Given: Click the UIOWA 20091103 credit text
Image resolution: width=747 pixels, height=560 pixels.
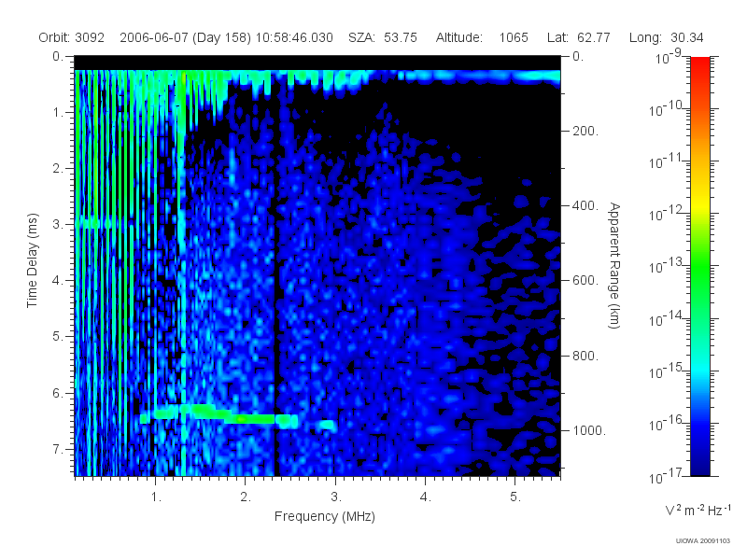Looking at the screenshot, I should click(703, 540).
